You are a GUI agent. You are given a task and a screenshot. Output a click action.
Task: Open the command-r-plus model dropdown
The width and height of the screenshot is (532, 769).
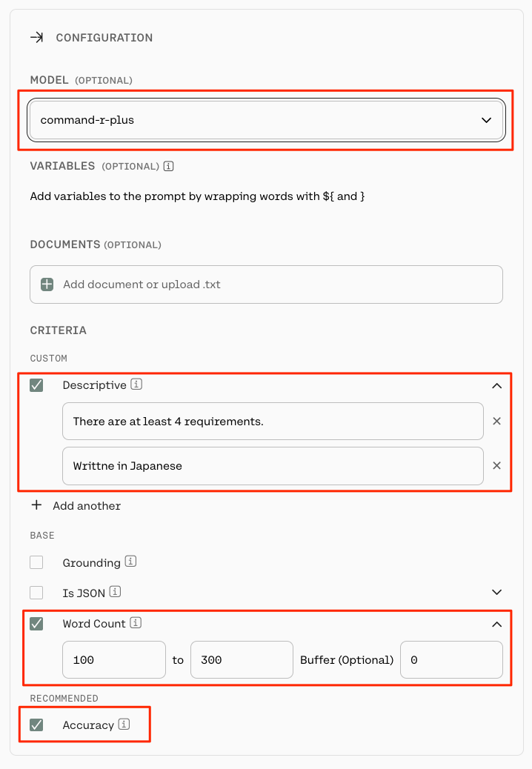tap(266, 120)
